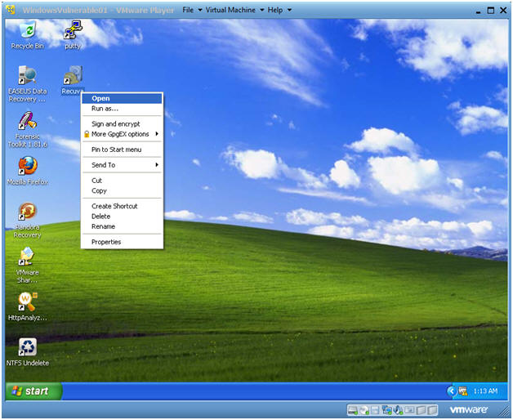Click the network adapter device status icon
The image size is (513, 420).
[x=387, y=410]
